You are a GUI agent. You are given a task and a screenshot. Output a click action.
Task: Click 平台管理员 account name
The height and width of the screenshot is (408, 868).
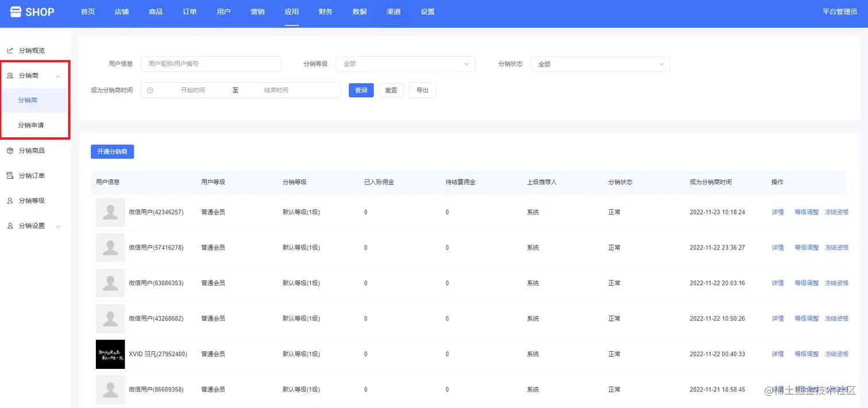pyautogui.click(x=839, y=11)
